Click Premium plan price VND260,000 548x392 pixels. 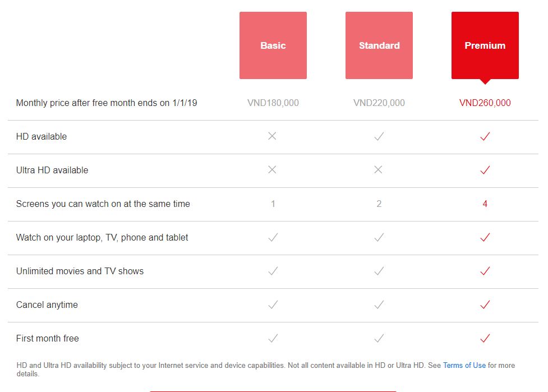pos(485,103)
